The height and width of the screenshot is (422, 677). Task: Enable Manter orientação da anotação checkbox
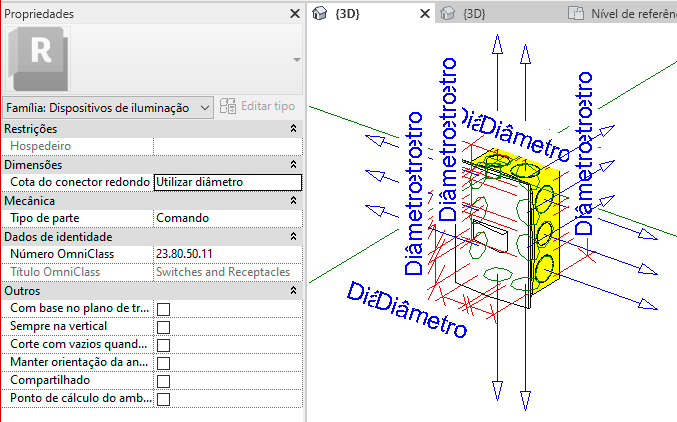[x=163, y=363]
